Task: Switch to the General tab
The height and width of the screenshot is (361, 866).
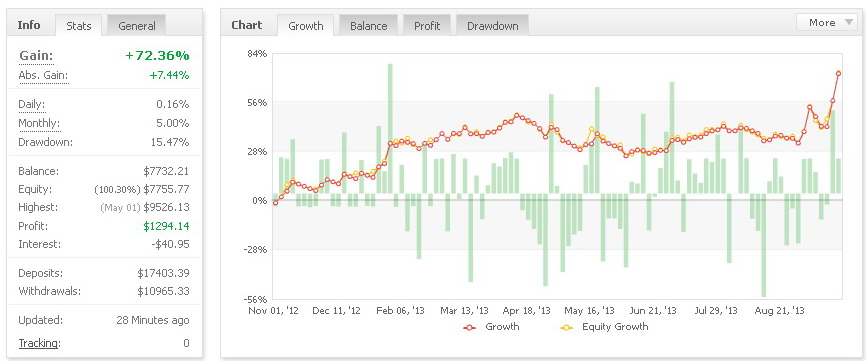Action: [136, 25]
